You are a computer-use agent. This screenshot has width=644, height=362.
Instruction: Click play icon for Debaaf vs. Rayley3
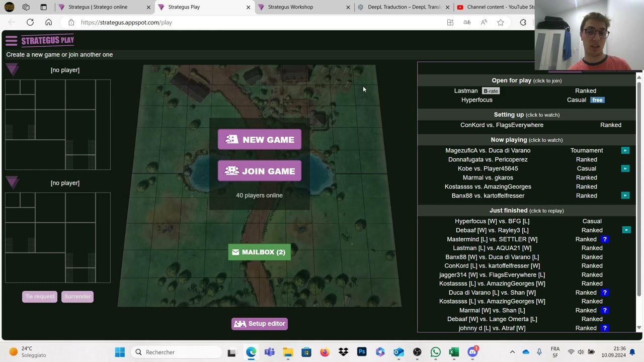coord(626,230)
